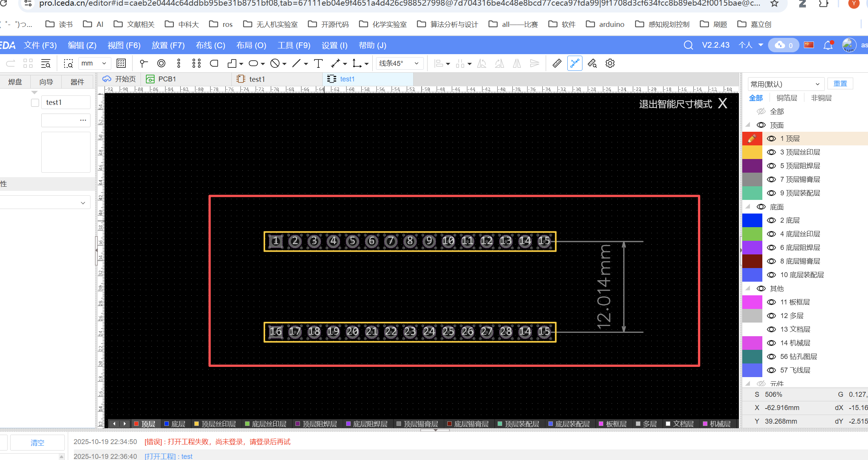This screenshot has height=460, width=868.
Task: Toggle visibility of 11 板框层
Action: [x=771, y=302]
